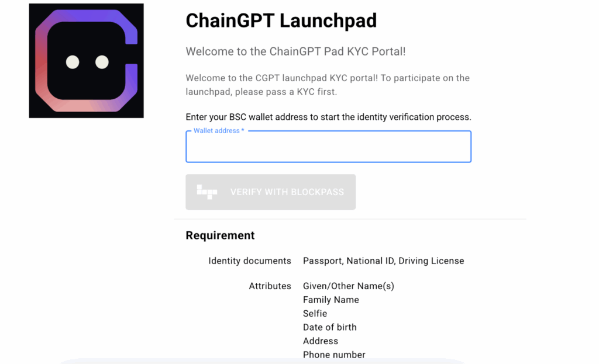Click the ChainGPT Launchpad heading
Viewport: 599px width, 364px height.
pyautogui.click(x=281, y=20)
